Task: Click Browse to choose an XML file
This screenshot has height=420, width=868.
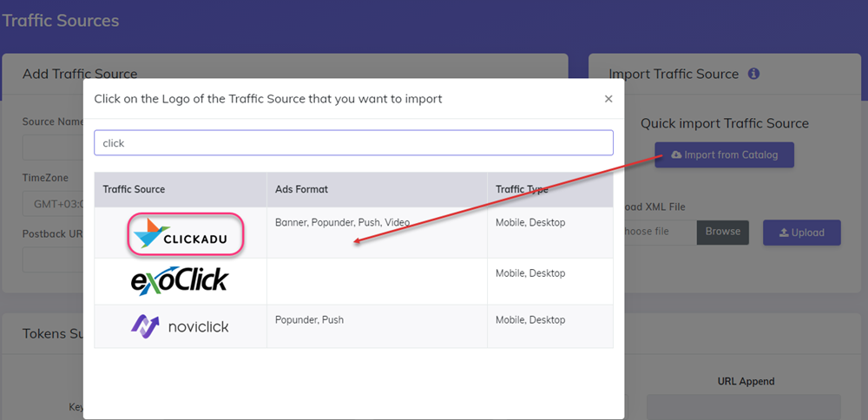Action: tap(723, 232)
